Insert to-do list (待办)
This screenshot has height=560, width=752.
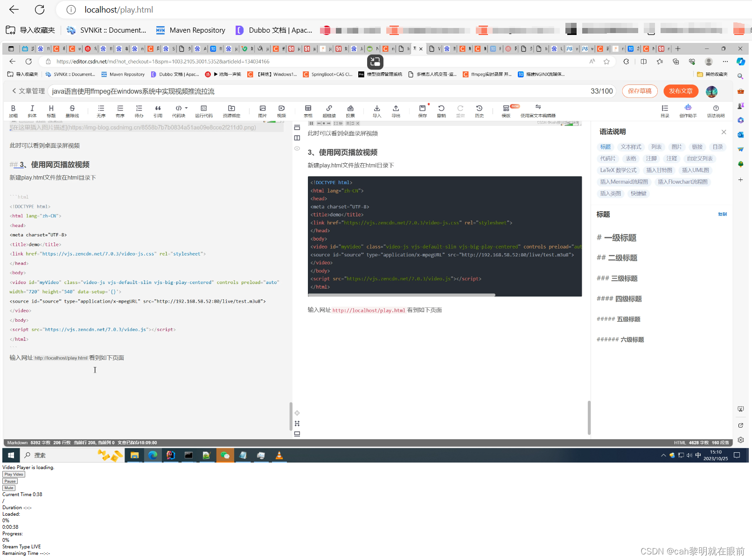pyautogui.click(x=139, y=111)
